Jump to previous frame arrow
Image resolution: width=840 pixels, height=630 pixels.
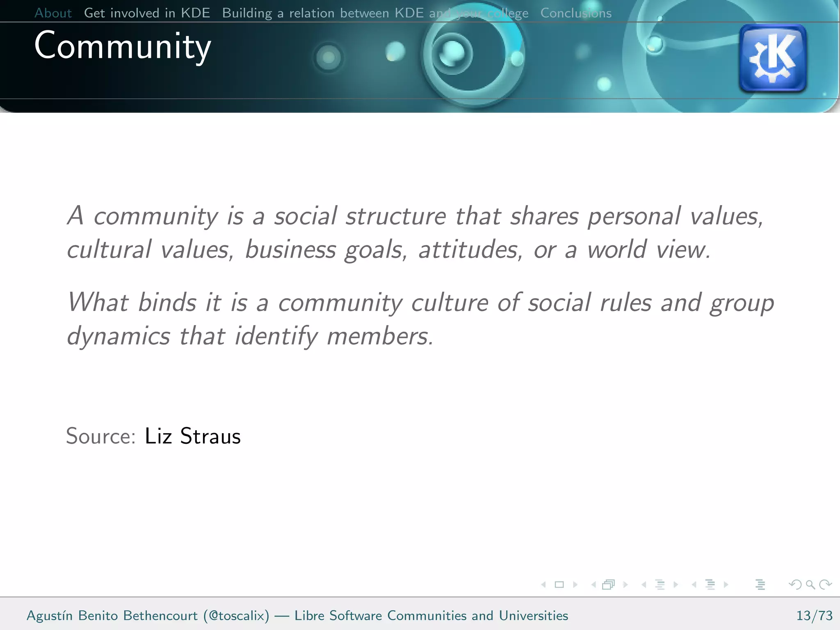593,584
